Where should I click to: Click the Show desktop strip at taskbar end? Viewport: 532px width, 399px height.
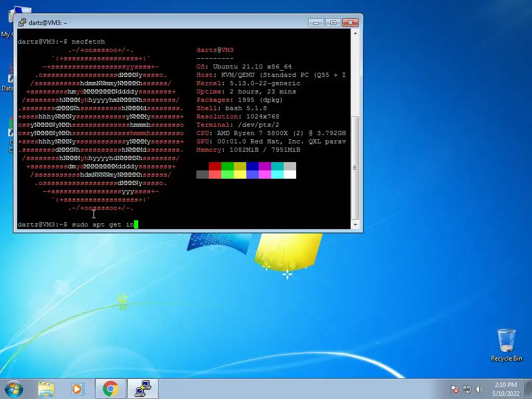coord(528,389)
